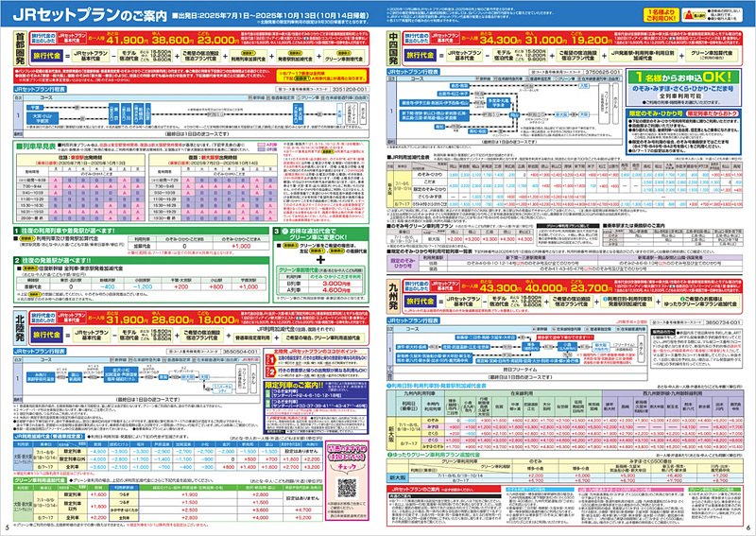756x536 pixels.
Task: Click the 中四国発 adult price 34,300円
Action: click(501, 40)
